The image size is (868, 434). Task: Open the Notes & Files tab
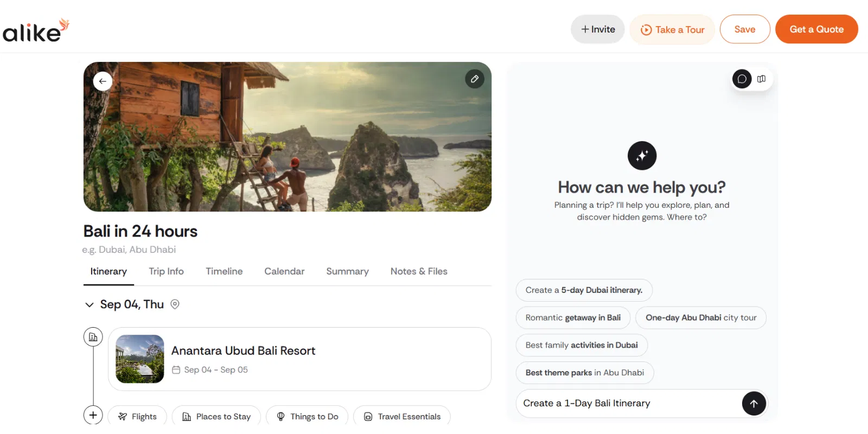pos(419,271)
